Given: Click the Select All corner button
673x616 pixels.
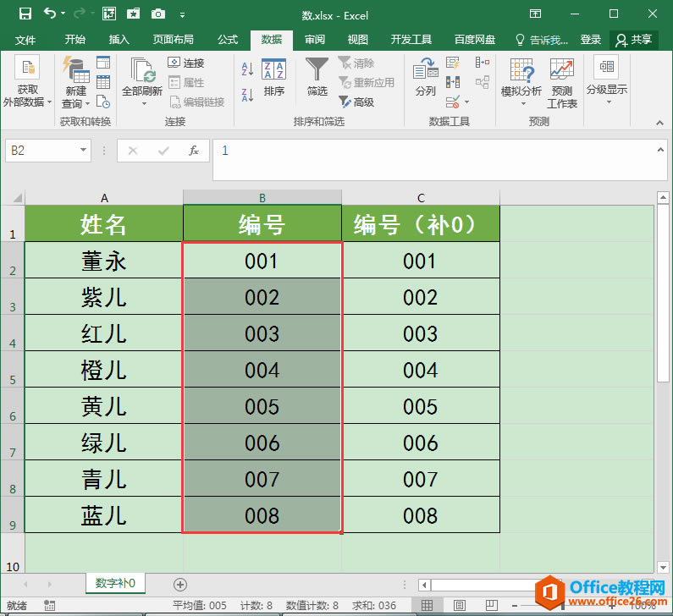Looking at the screenshot, I should (18, 198).
